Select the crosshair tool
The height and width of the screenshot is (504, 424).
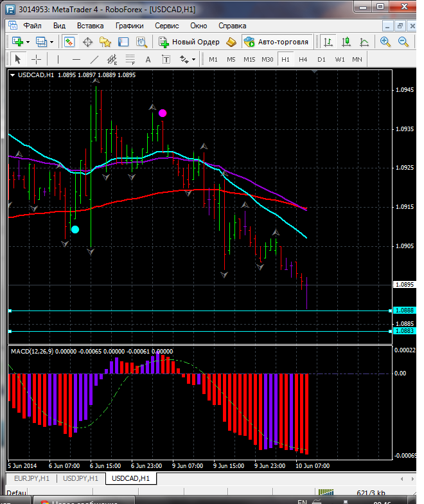[x=37, y=59]
